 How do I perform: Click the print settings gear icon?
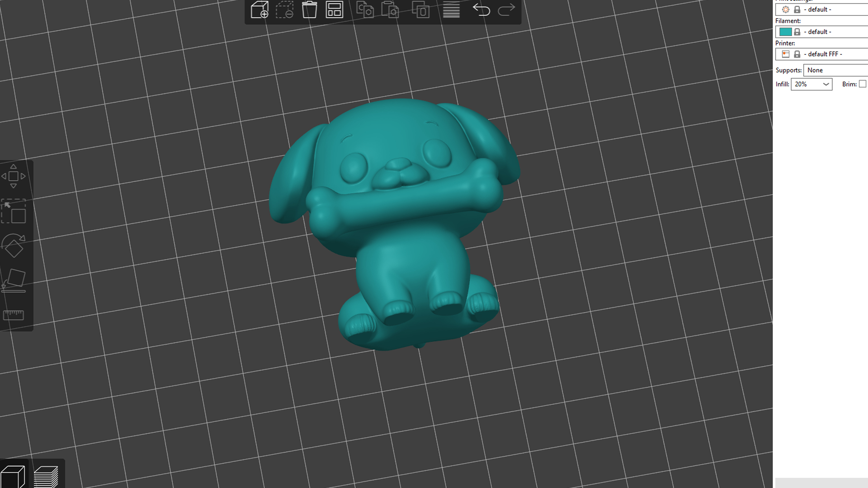[785, 9]
